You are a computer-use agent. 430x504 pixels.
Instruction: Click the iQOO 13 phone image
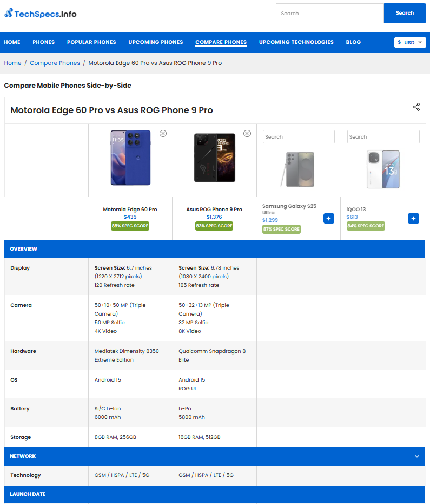383,169
